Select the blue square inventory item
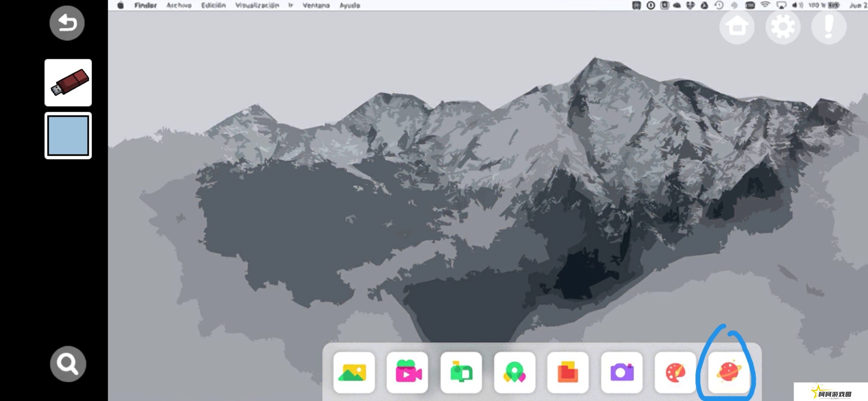The height and width of the screenshot is (401, 868). tap(68, 136)
